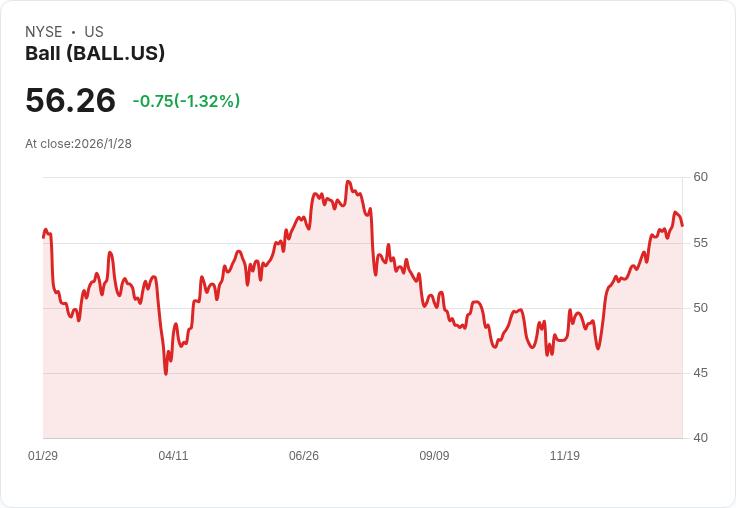
Task: Click the line's leftmost starting point
Action: (44, 238)
